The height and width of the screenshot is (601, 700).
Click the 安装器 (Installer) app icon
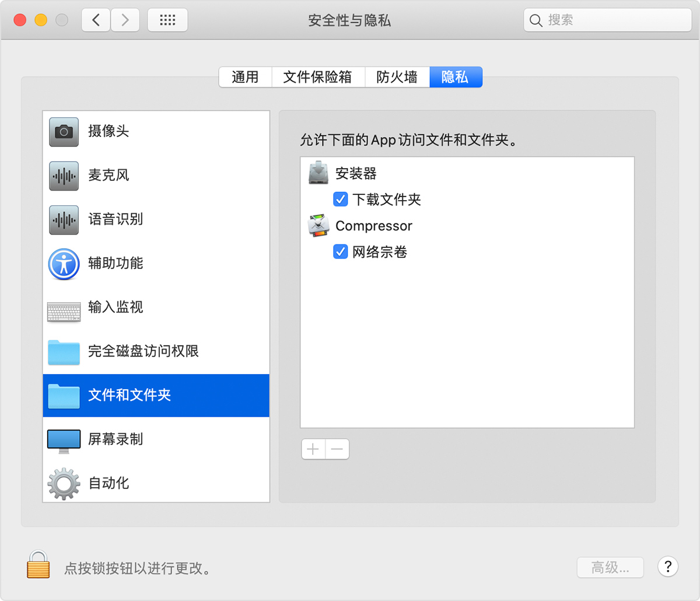click(317, 173)
